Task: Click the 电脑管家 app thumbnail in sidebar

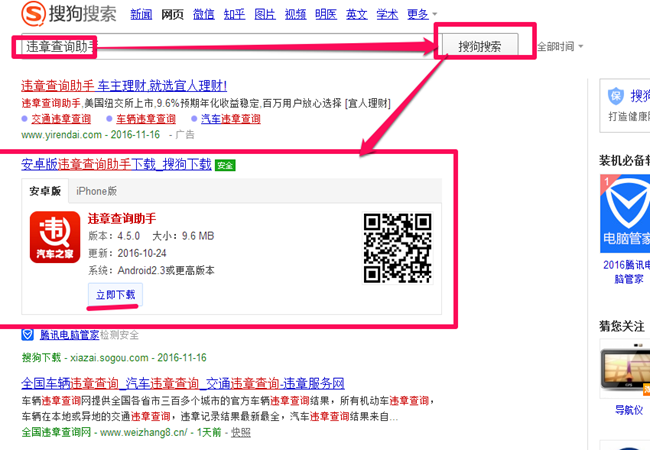Action: pos(625,213)
